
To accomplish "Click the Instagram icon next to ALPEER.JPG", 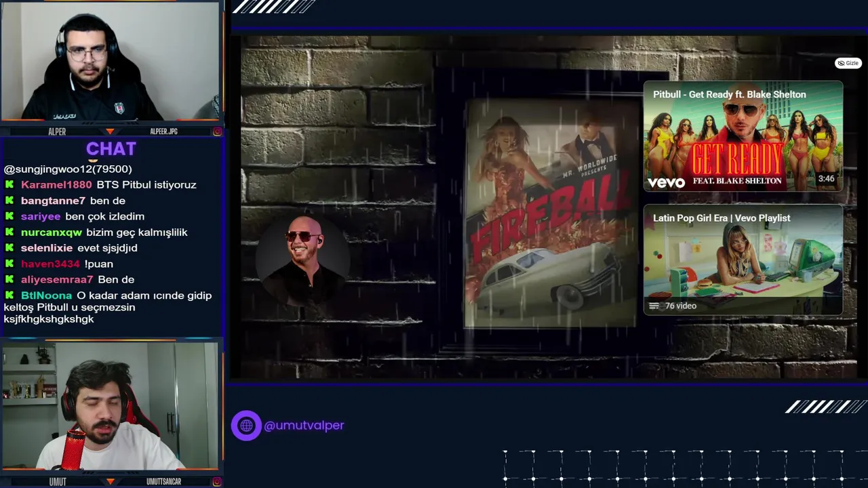I will point(217,131).
